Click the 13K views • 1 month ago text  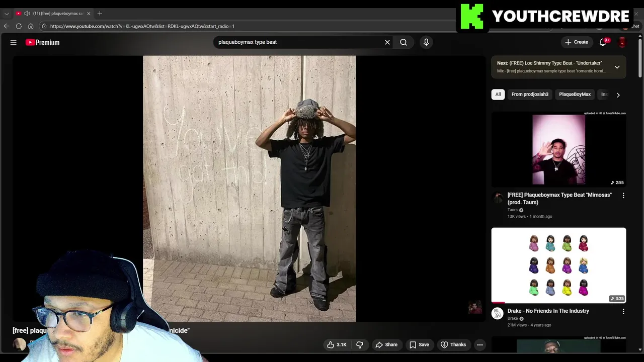point(530,216)
